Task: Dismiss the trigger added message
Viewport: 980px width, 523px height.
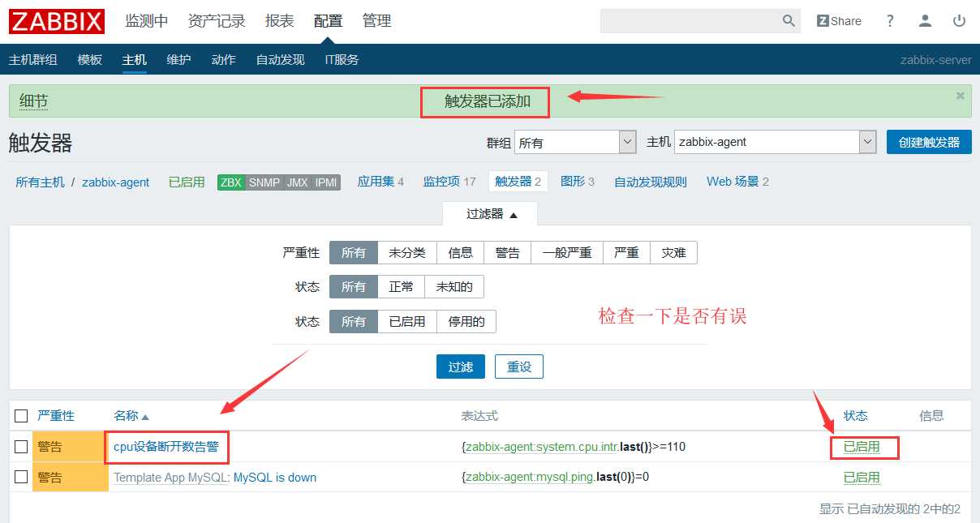Action: (x=961, y=96)
